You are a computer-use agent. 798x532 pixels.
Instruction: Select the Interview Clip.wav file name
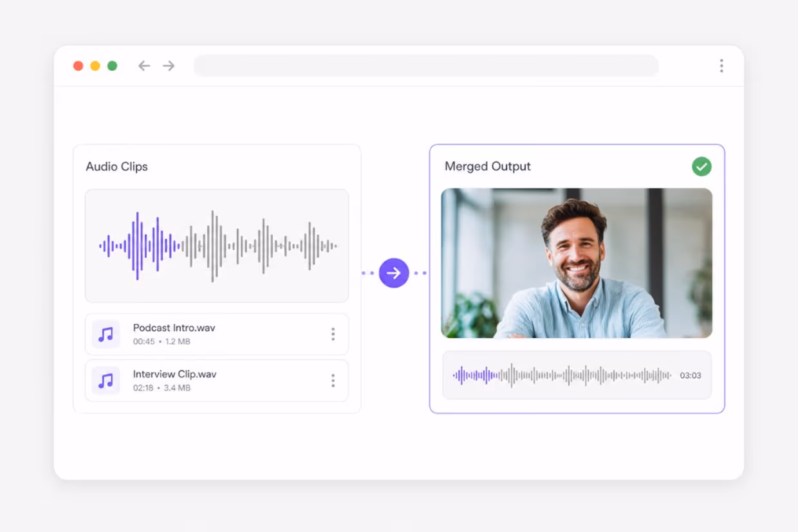tap(174, 374)
